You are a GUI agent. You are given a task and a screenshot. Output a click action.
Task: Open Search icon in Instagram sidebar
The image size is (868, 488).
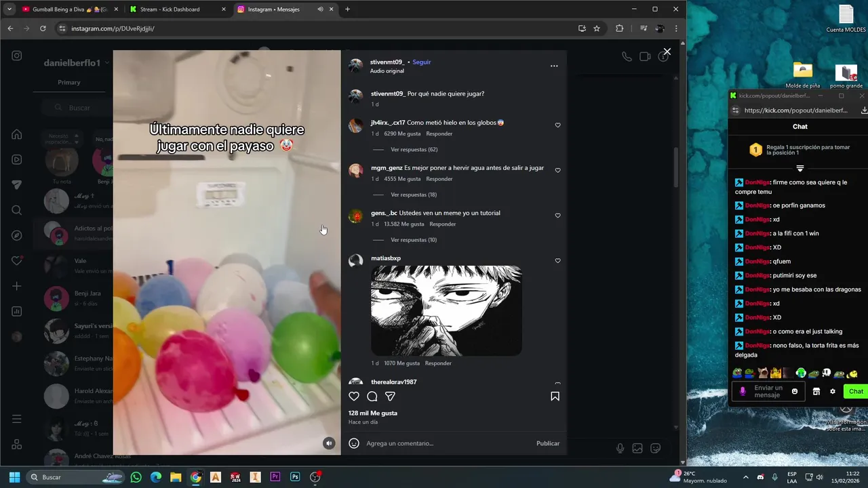17,210
